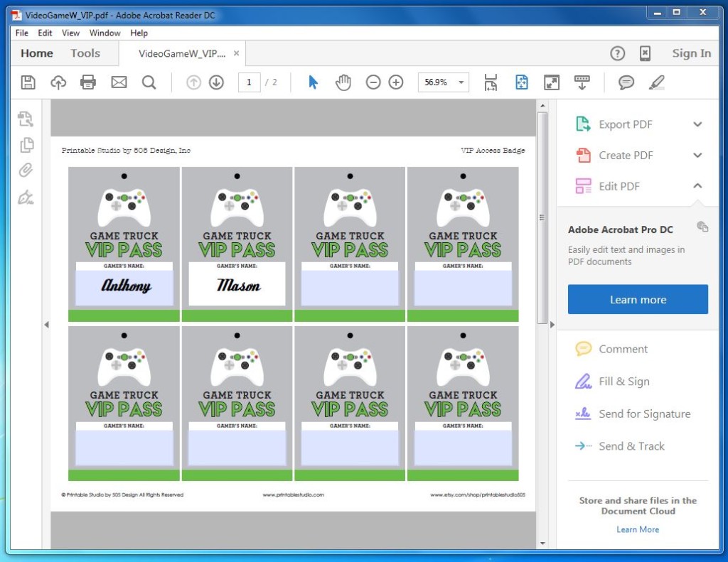Click the Save file icon
The width and height of the screenshot is (728, 562).
pos(28,82)
